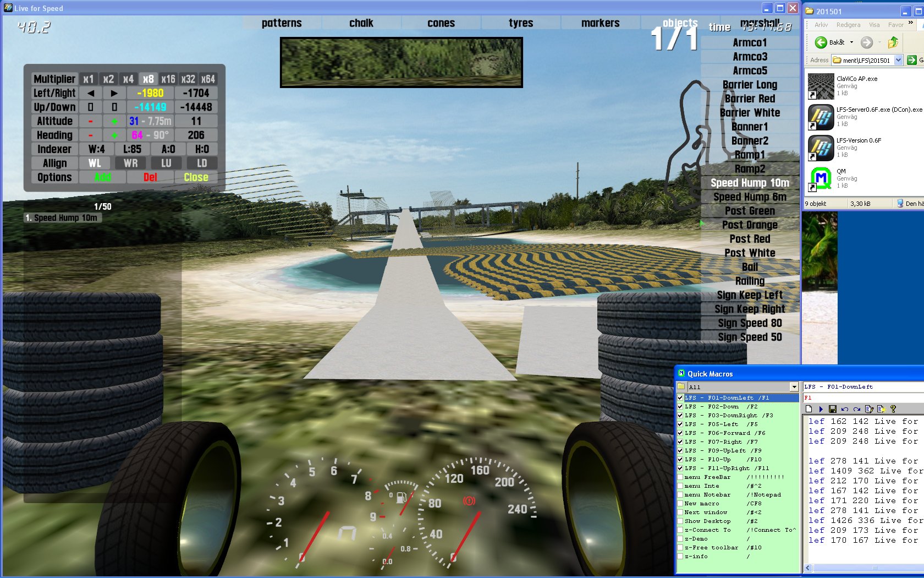The width and height of the screenshot is (924, 578).
Task: Select the 'z-Connect To' macro row
Action: (738, 530)
